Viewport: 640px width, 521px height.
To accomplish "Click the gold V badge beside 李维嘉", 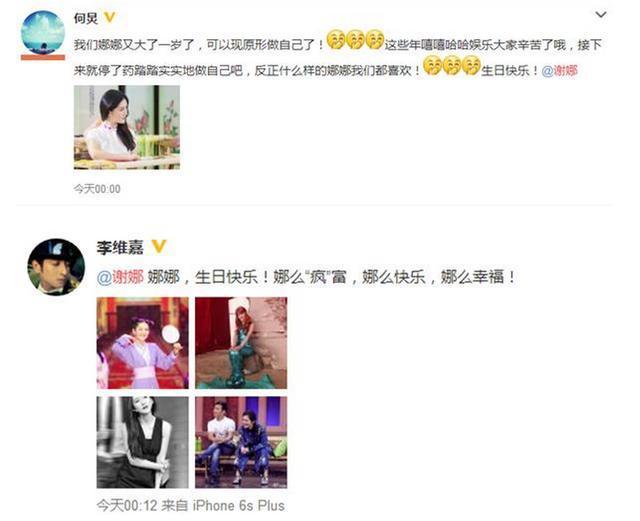I will click(x=159, y=247).
